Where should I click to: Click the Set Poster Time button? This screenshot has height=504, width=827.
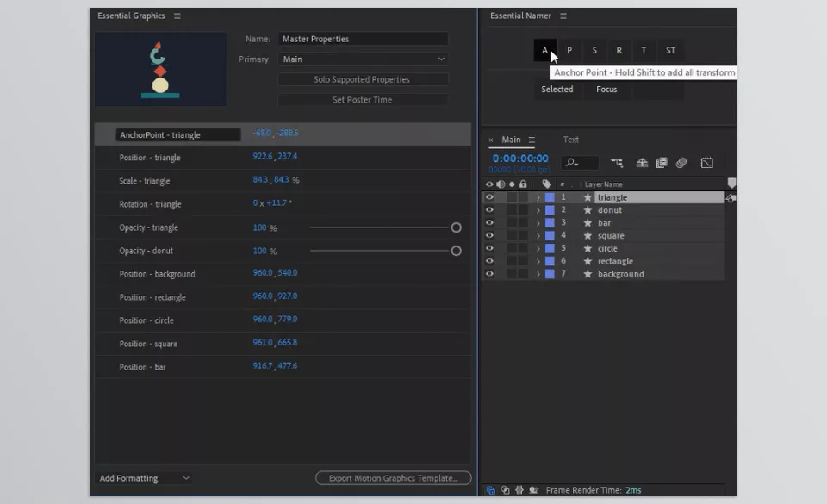coord(363,100)
